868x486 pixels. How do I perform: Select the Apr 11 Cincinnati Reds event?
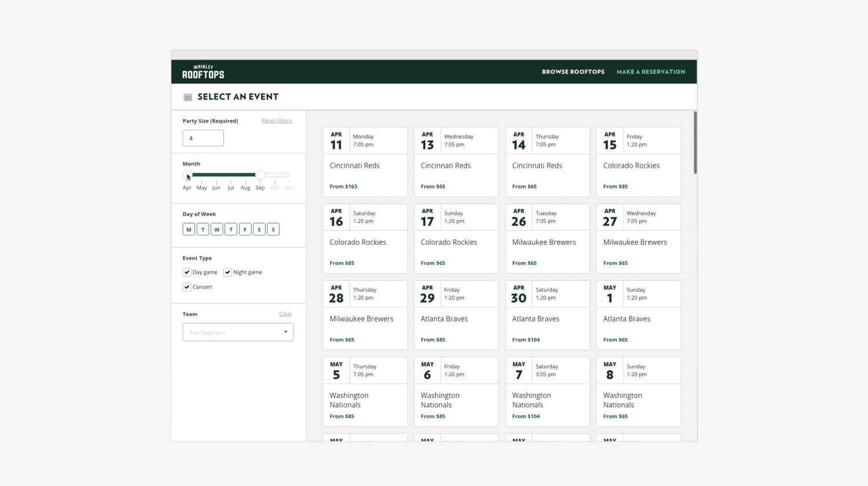pyautogui.click(x=365, y=162)
